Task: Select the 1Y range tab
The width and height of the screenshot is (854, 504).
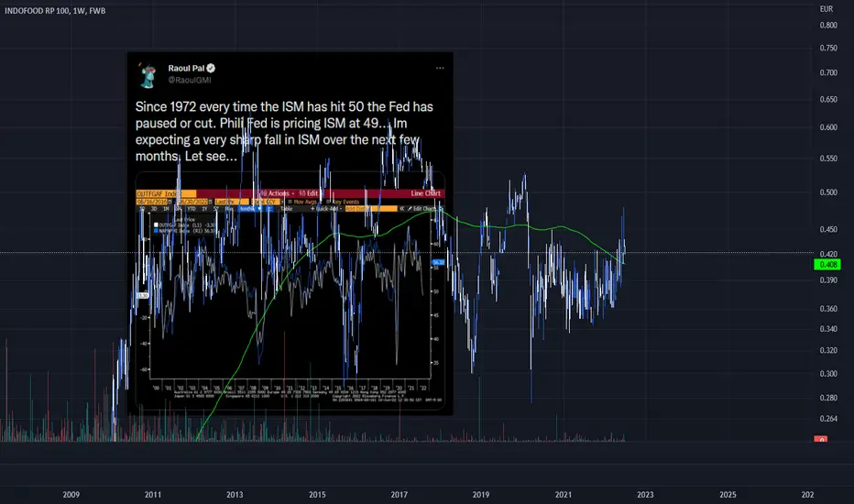Action: [x=204, y=209]
